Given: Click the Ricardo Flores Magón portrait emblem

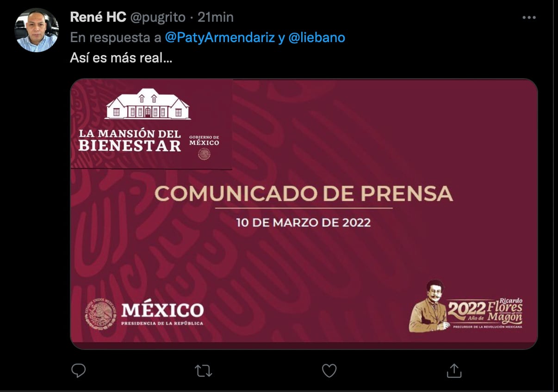Looking at the screenshot, I should (428, 306).
